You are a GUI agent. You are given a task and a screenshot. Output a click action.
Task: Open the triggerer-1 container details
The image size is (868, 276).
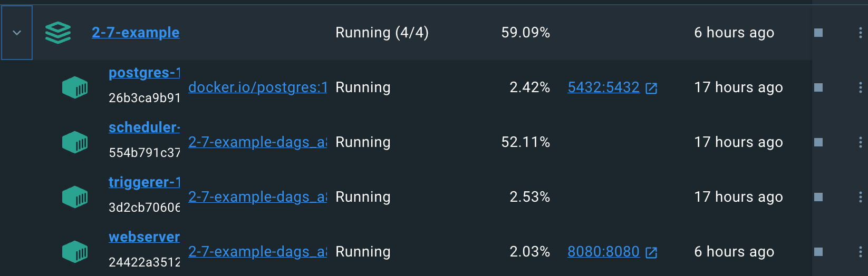pos(144,182)
